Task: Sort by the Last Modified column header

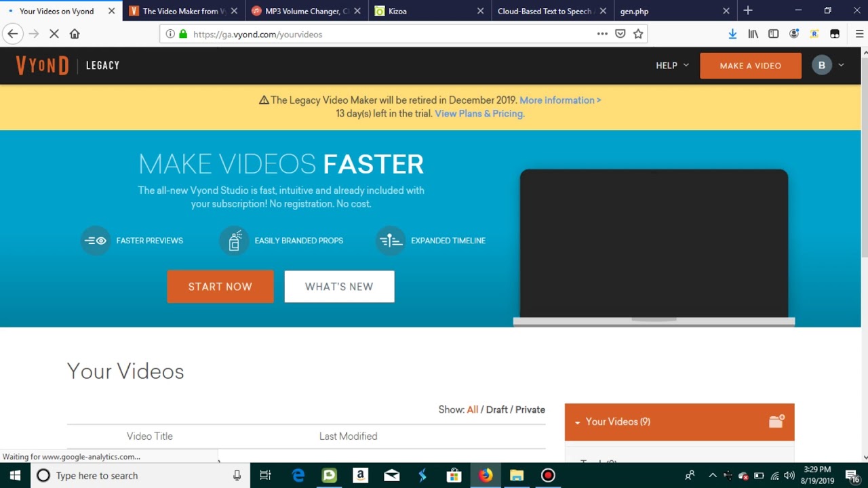Action: click(x=349, y=436)
